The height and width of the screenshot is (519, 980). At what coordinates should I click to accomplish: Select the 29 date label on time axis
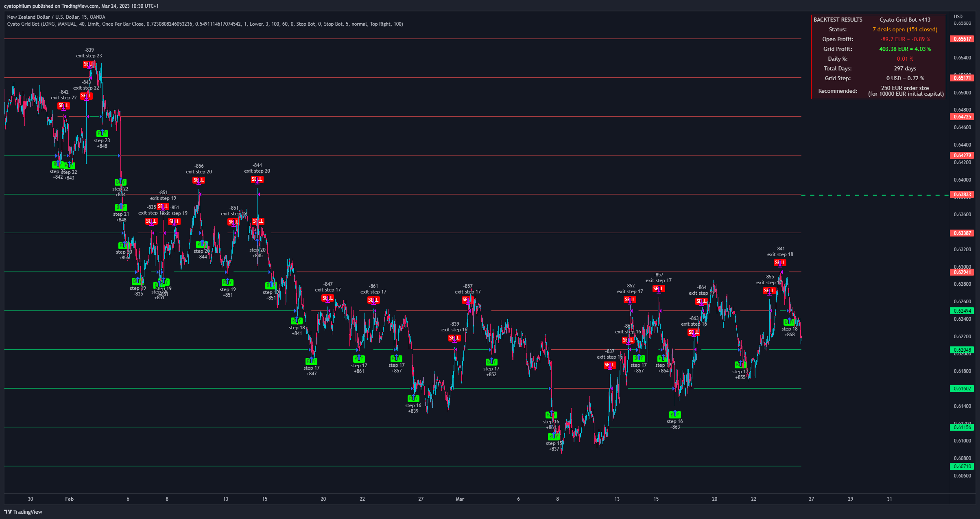tap(850, 499)
